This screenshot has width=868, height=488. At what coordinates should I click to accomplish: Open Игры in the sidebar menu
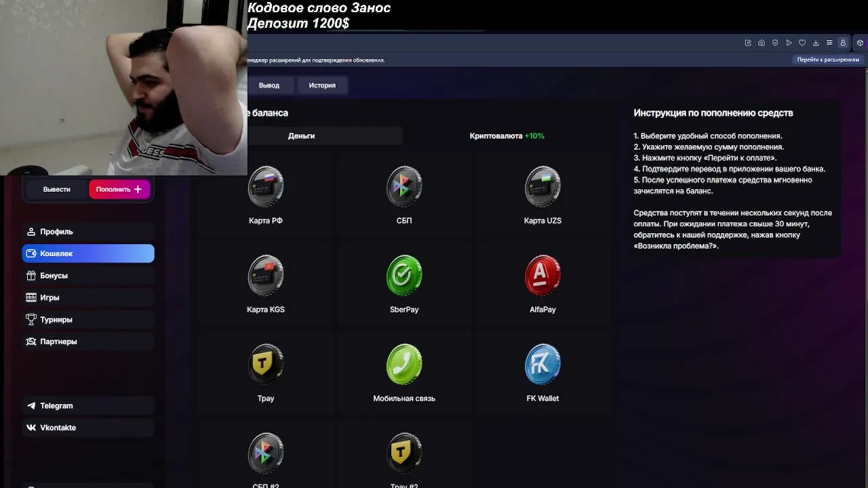(88, 298)
